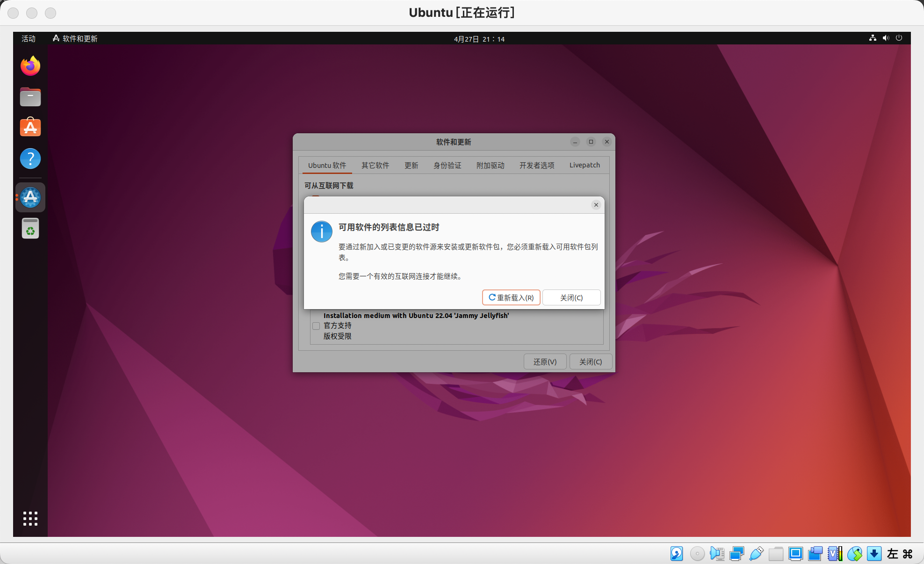This screenshot has width=924, height=564.
Task: Minimize the 软件和更新 window
Action: [x=575, y=142]
